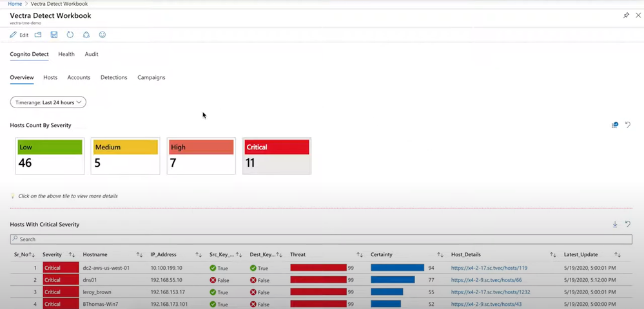Pin the workbook with the pin icon

(626, 15)
